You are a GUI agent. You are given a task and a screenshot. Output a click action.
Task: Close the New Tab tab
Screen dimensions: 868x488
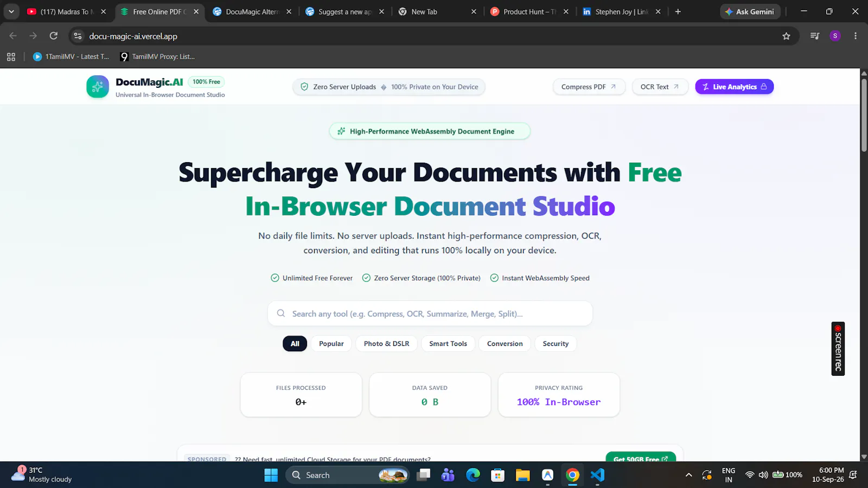(474, 11)
